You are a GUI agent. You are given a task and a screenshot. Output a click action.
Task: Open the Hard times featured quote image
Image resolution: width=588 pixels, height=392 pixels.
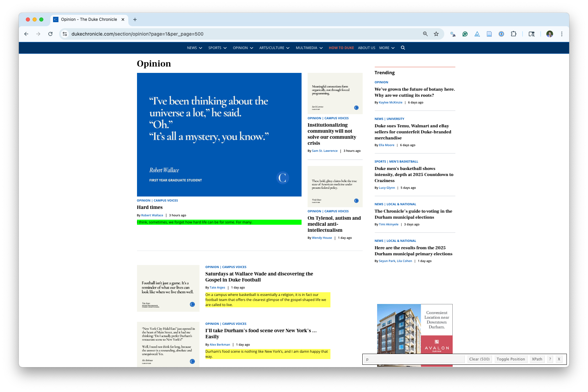tap(219, 134)
